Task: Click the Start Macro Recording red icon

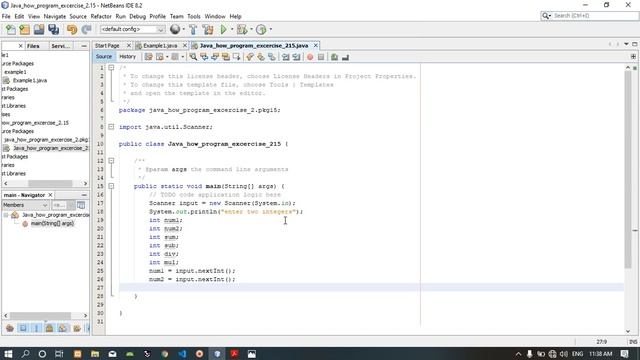Action: 310,57
